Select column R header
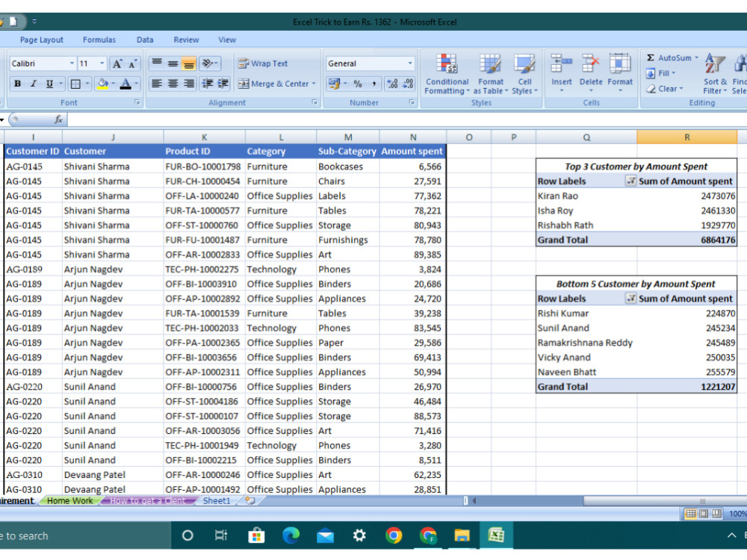Screen dimensions: 747x560 click(x=686, y=137)
